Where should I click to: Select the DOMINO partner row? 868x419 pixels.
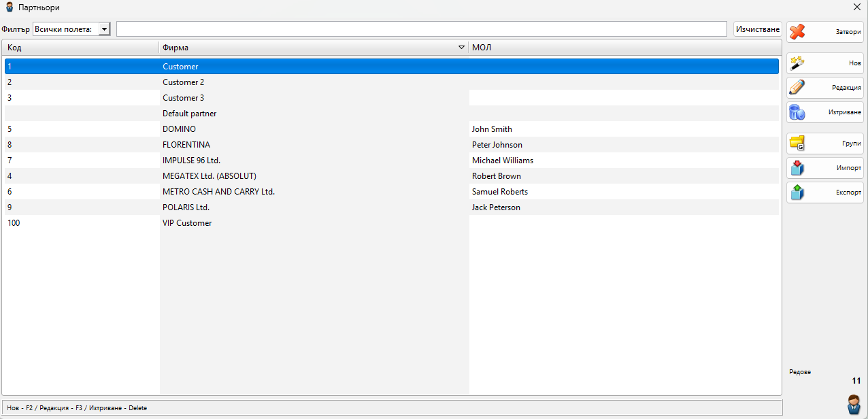click(x=180, y=129)
